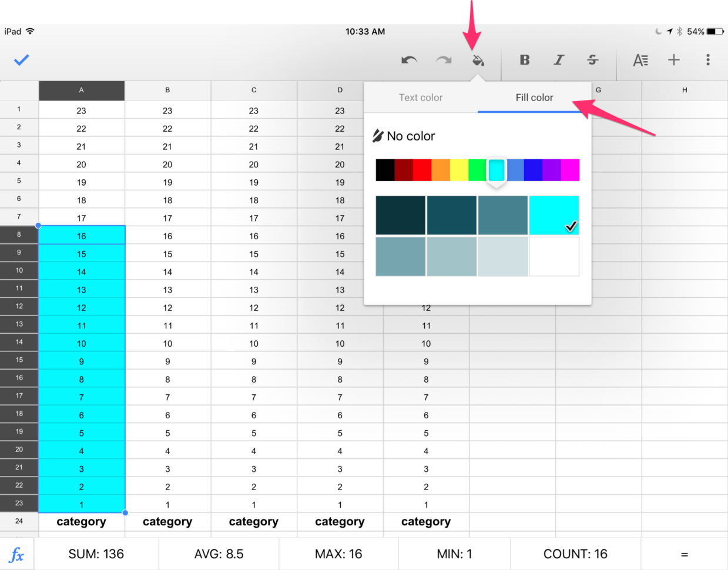Open the text formatting options icon
The height and width of the screenshot is (570, 728).
(640, 59)
